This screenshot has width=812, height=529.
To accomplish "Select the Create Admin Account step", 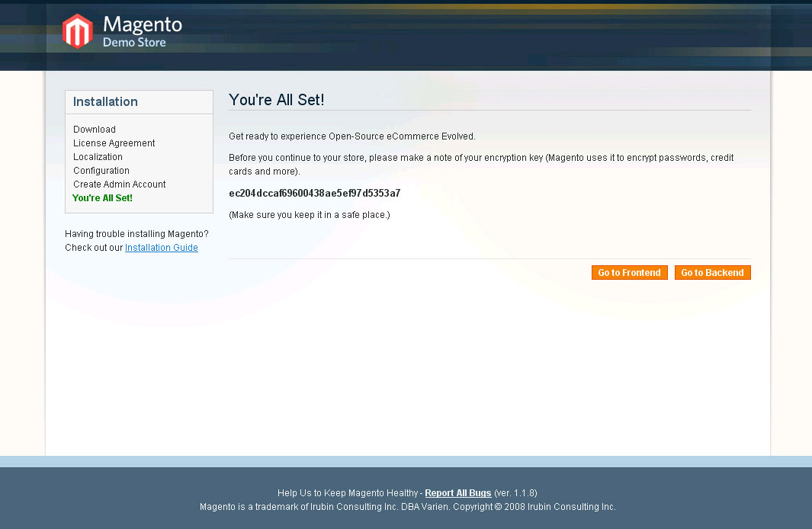I will (119, 184).
